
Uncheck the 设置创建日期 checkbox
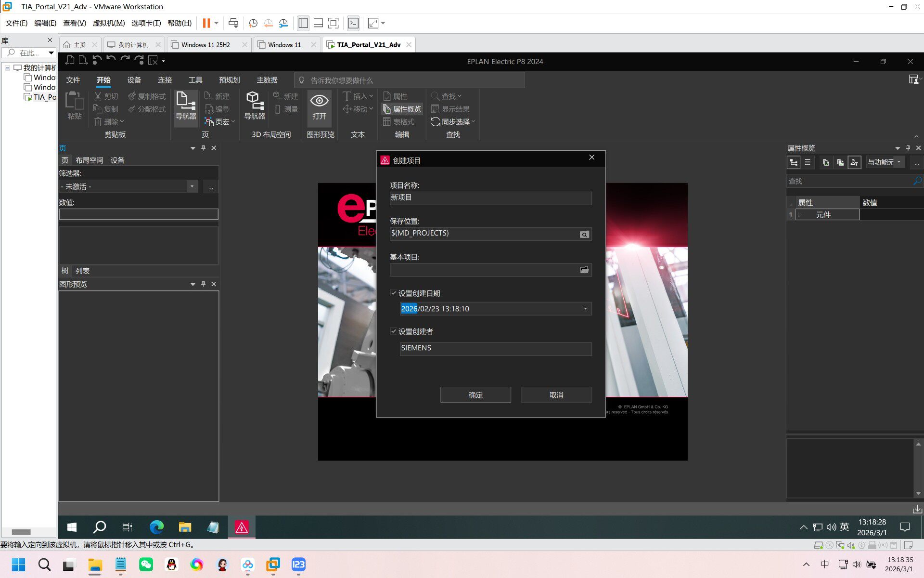pos(394,293)
